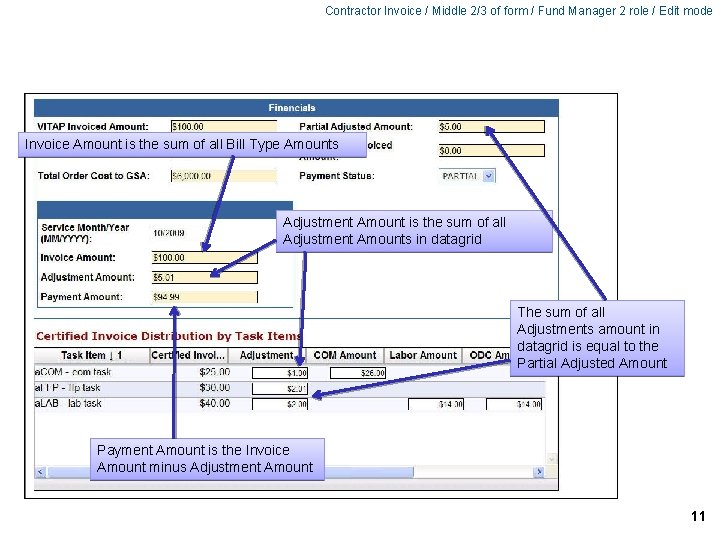The height and width of the screenshot is (540, 720).
Task: Click the Adjustment Amount field showing $5.01
Action: 205,277
